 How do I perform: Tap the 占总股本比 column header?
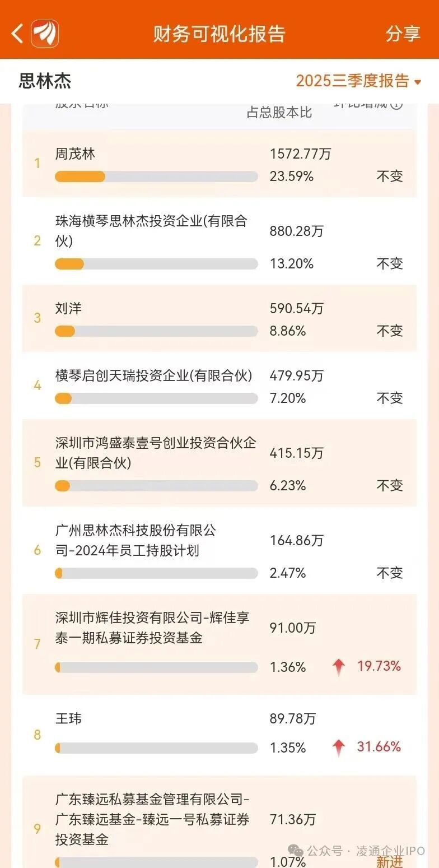pos(279,112)
